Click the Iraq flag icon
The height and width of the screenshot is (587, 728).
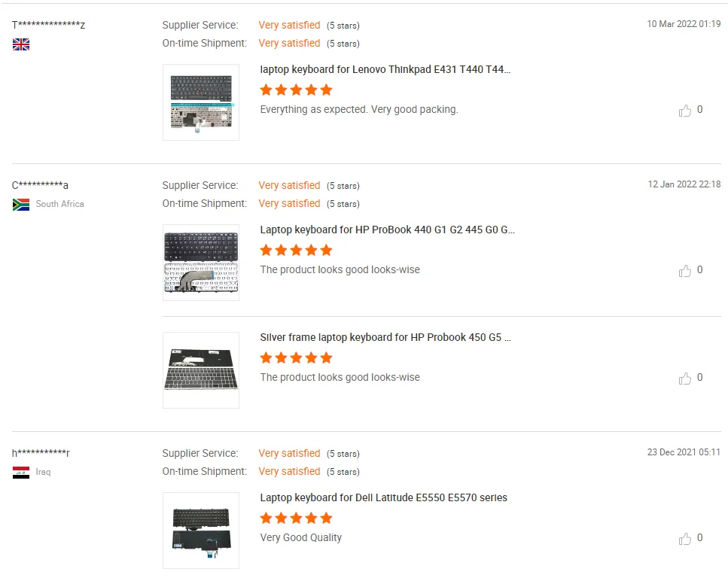21,473
